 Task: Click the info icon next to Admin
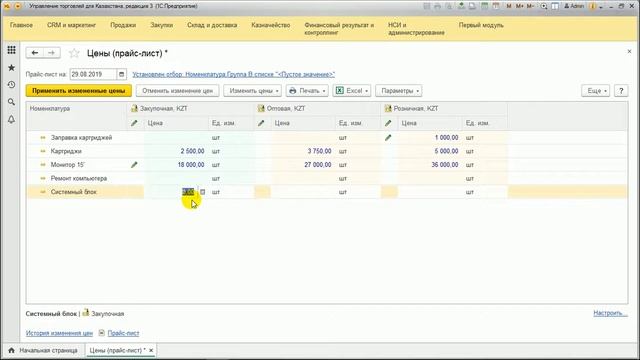point(593,6)
